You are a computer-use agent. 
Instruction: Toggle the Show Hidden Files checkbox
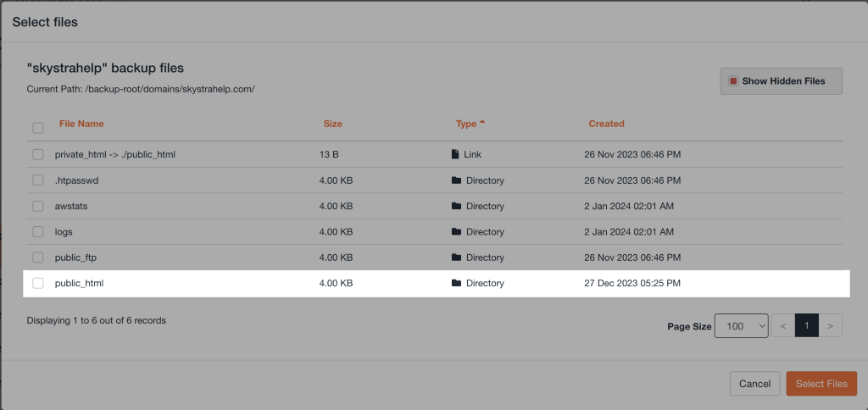[x=733, y=81]
